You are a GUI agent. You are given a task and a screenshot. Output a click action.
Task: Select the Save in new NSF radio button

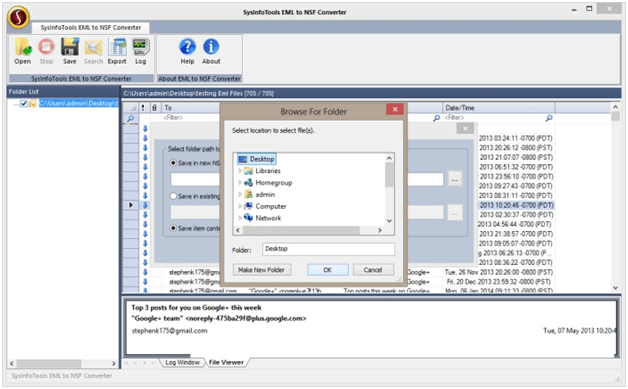point(173,163)
